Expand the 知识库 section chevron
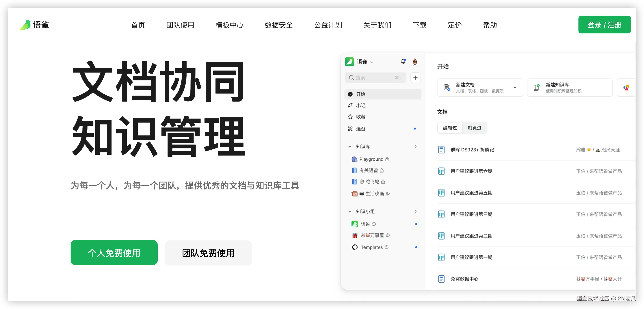The image size is (644, 309). (x=416, y=147)
